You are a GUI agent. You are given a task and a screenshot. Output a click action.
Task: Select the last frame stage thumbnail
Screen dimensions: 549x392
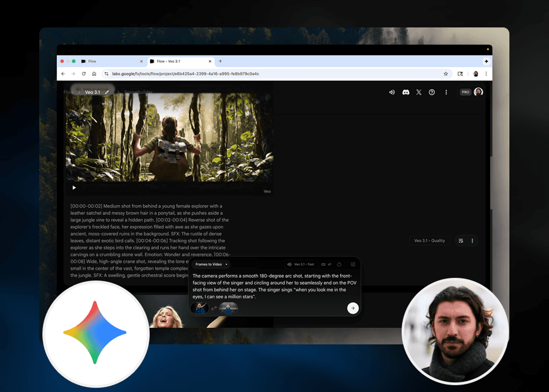(x=228, y=308)
